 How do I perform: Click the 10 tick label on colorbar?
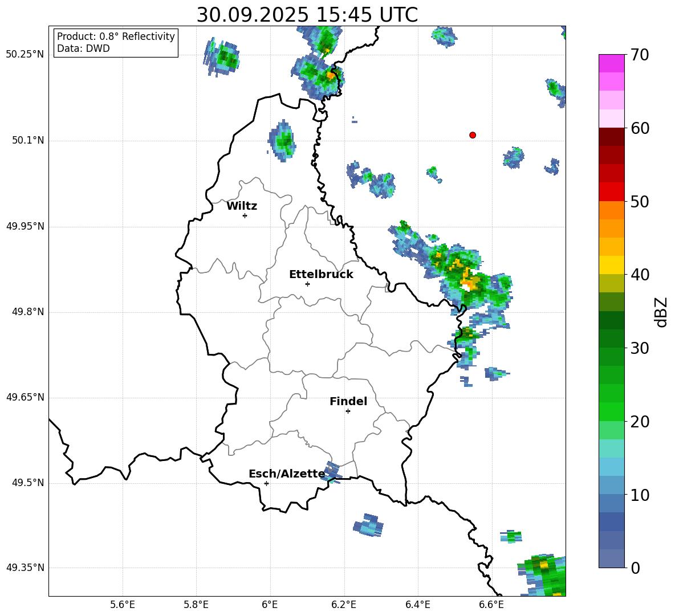click(x=640, y=495)
